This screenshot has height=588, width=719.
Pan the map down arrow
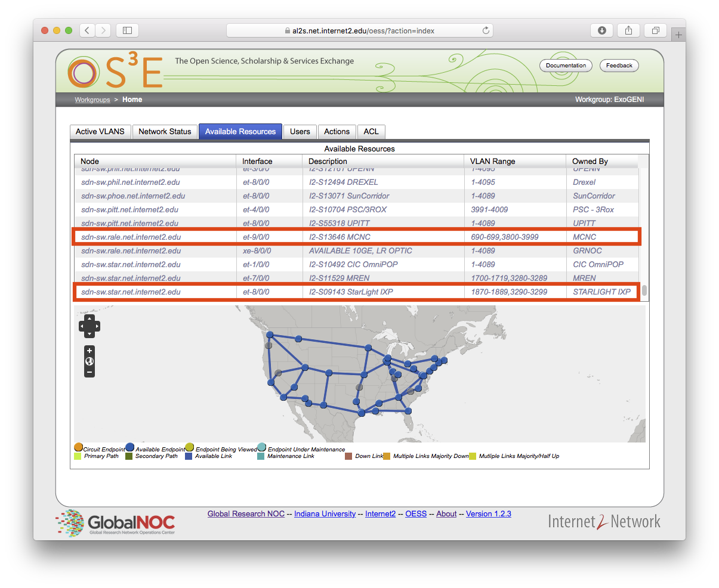pos(90,334)
